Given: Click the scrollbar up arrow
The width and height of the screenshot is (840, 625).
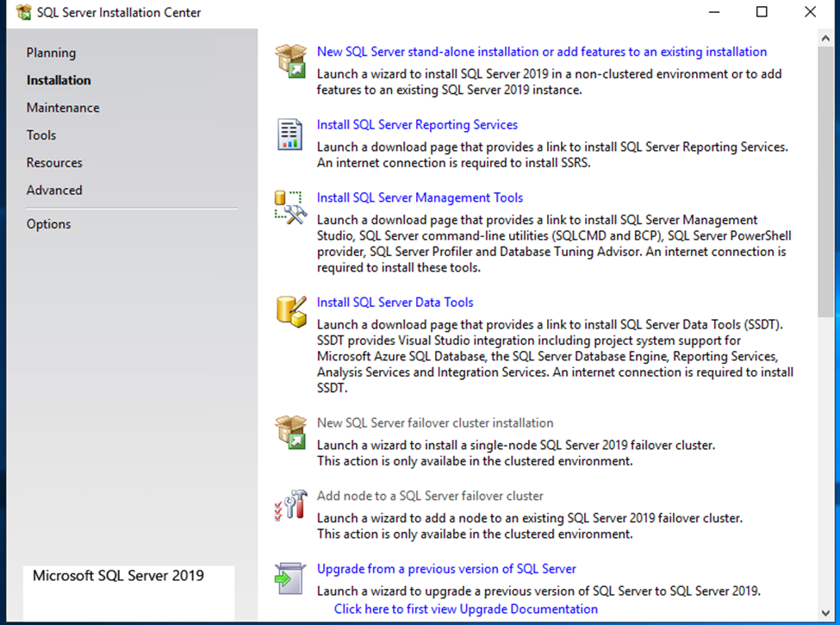Looking at the screenshot, I should (825, 38).
